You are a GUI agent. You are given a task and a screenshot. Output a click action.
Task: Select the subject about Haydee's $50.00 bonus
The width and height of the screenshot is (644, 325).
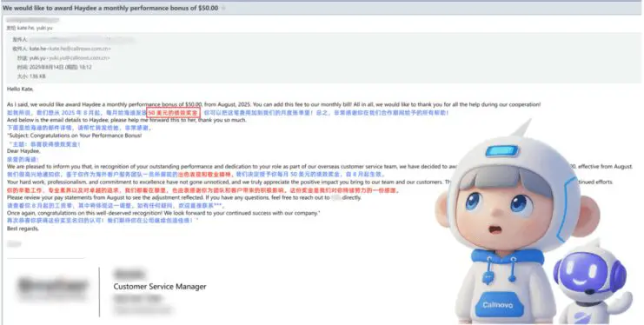pos(110,8)
